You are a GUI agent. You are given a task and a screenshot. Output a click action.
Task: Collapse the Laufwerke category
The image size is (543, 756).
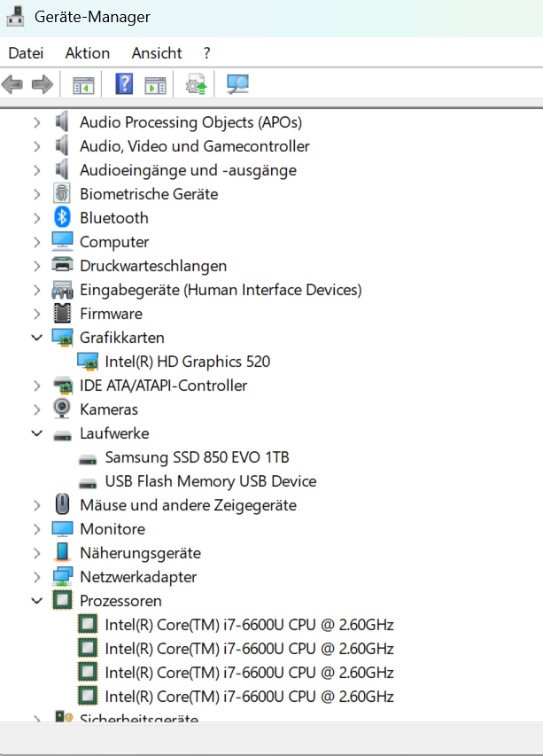click(36, 433)
